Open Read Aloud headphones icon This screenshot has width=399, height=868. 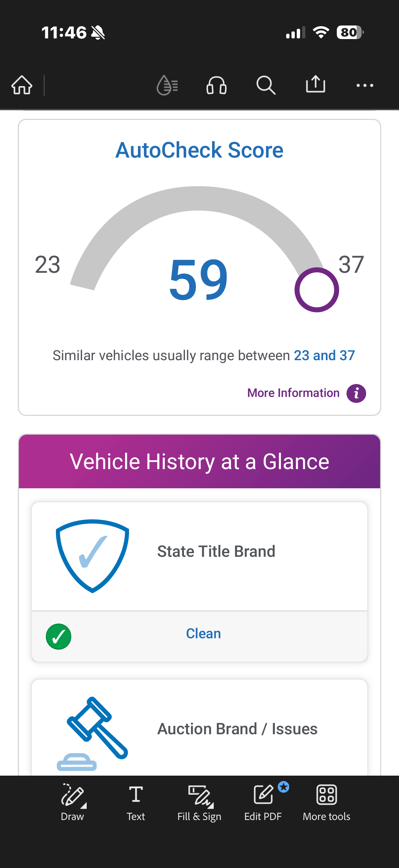216,85
